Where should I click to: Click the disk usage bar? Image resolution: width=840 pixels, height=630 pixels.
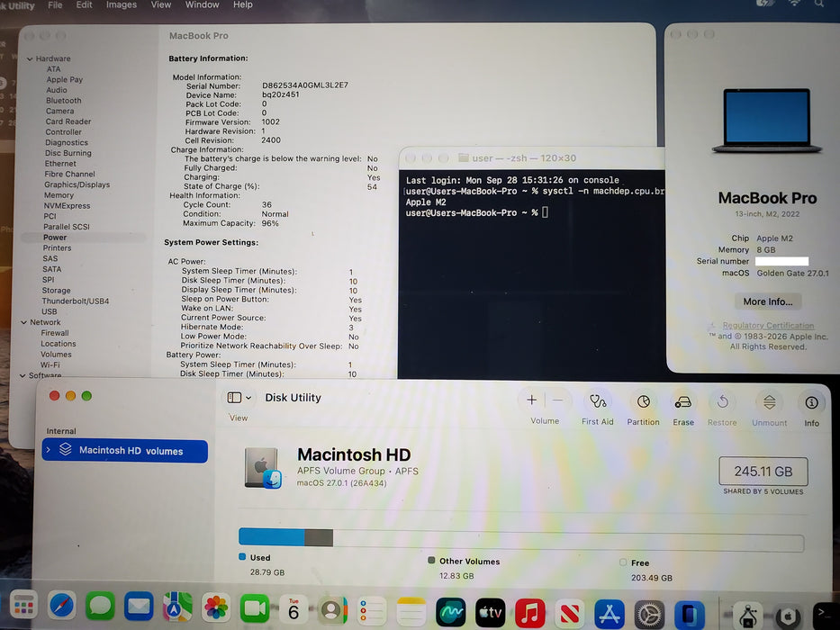click(x=521, y=539)
